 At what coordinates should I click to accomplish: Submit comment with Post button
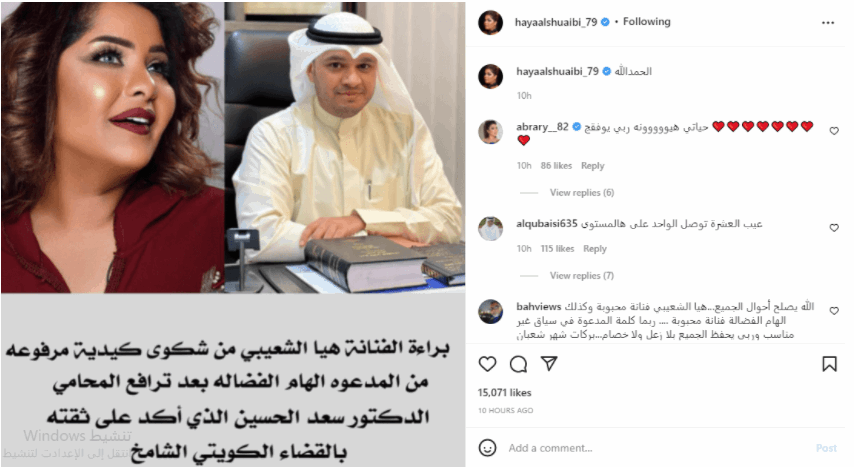coord(826,448)
